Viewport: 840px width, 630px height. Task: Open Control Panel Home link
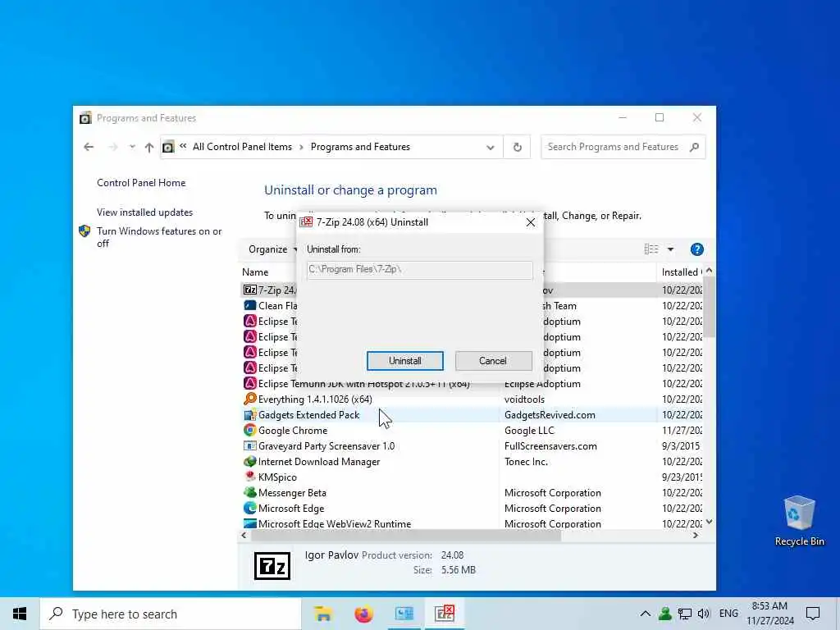[x=141, y=183]
